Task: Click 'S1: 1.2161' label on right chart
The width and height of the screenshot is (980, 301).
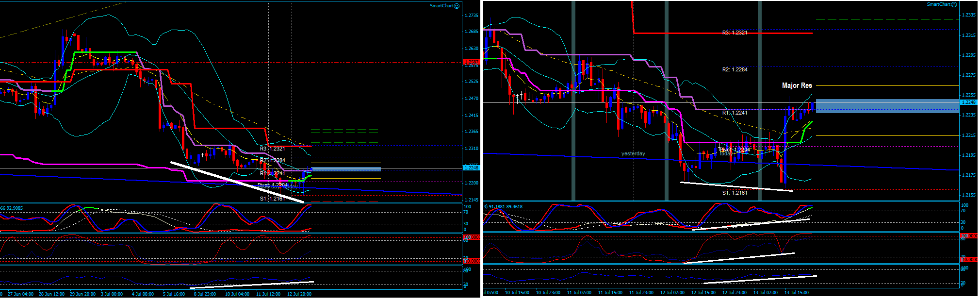Action: tap(735, 193)
